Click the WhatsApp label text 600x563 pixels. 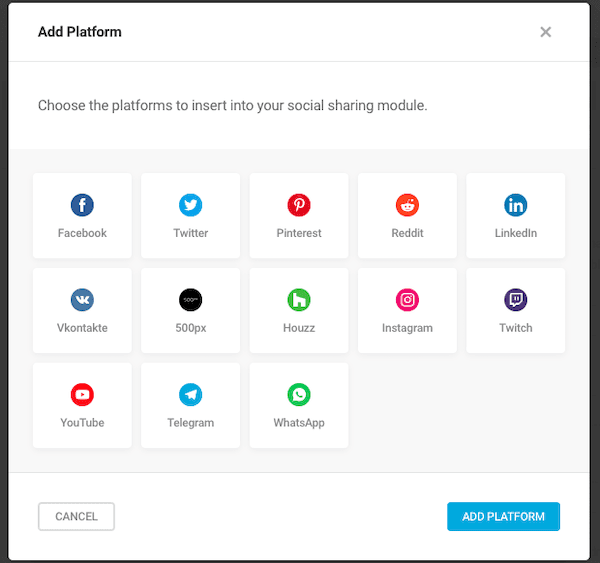pos(299,423)
